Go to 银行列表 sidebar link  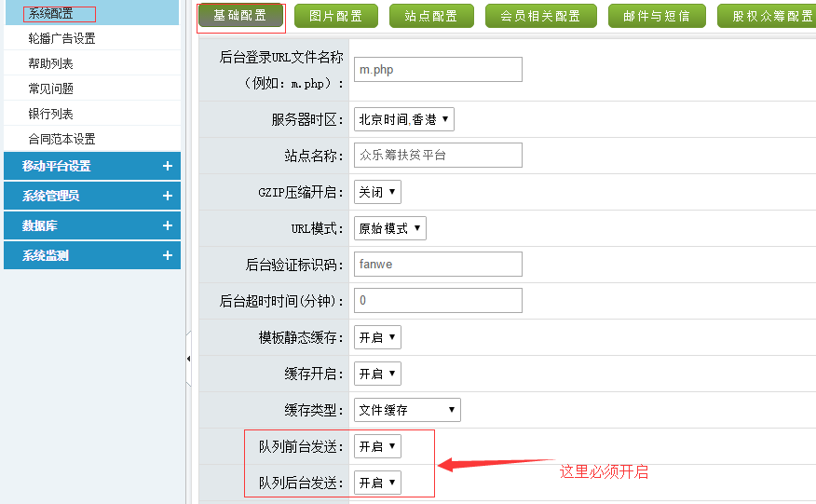[x=50, y=114]
